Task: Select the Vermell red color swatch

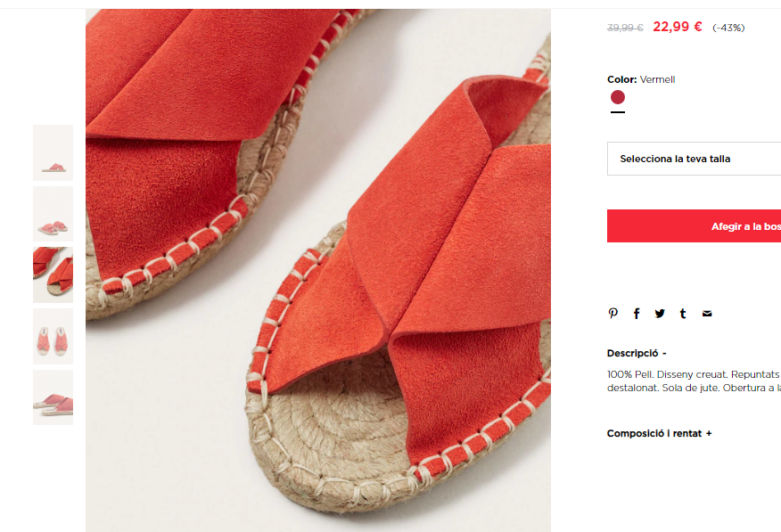Action: coord(618,97)
